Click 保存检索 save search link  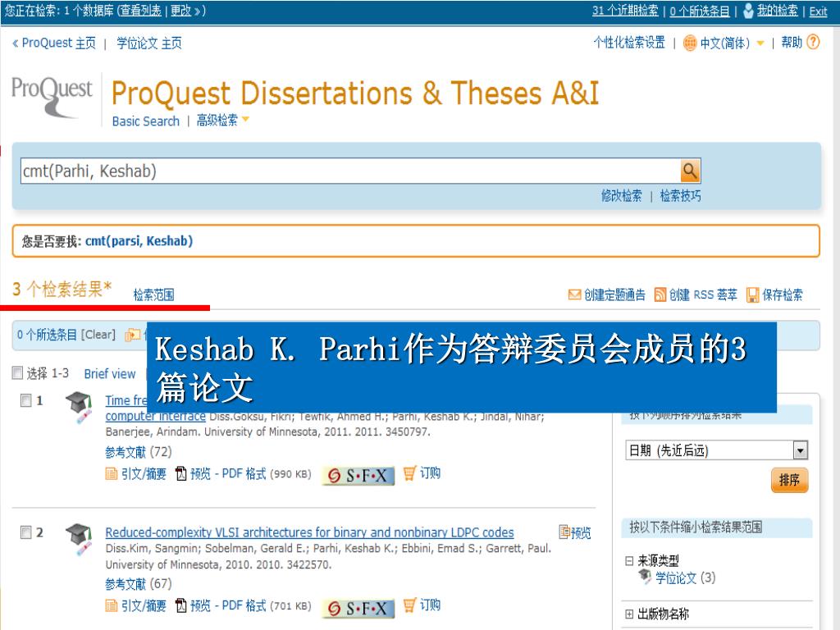tap(783, 294)
